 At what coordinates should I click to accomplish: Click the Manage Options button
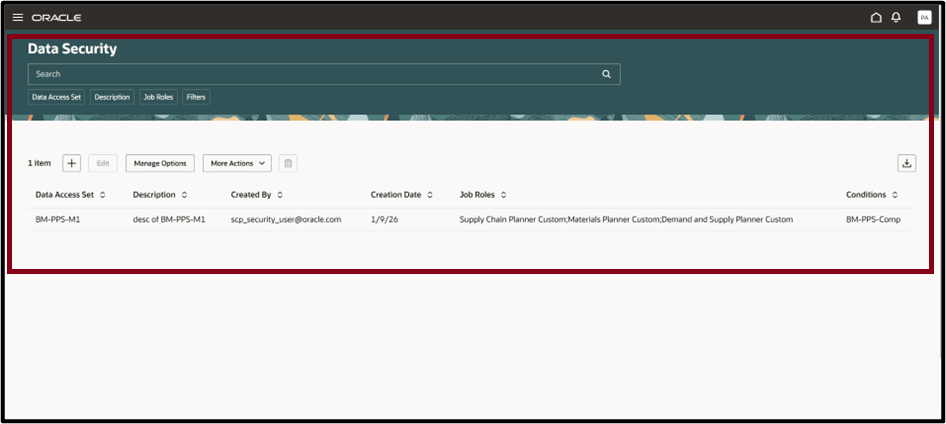tap(160, 163)
